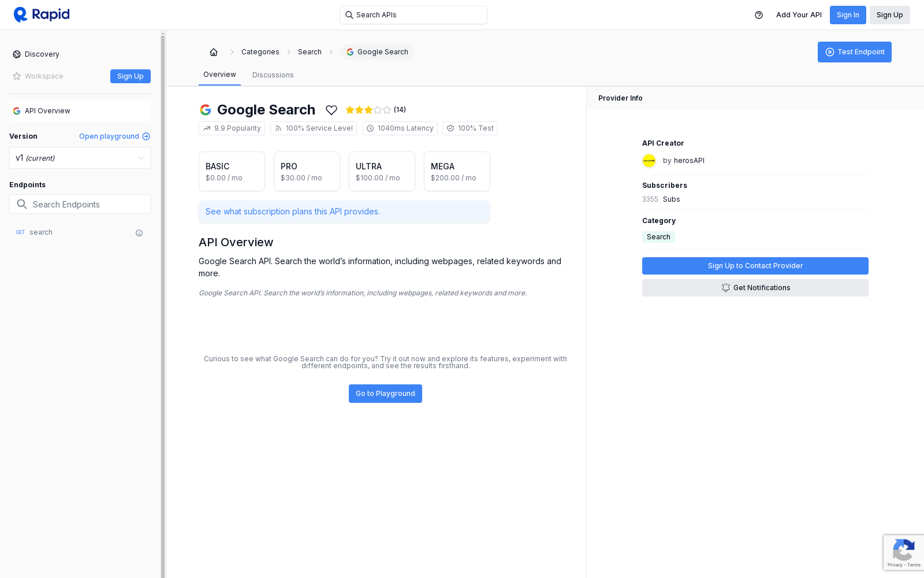
Task: Select API Overview in the sidebar
Action: click(80, 111)
